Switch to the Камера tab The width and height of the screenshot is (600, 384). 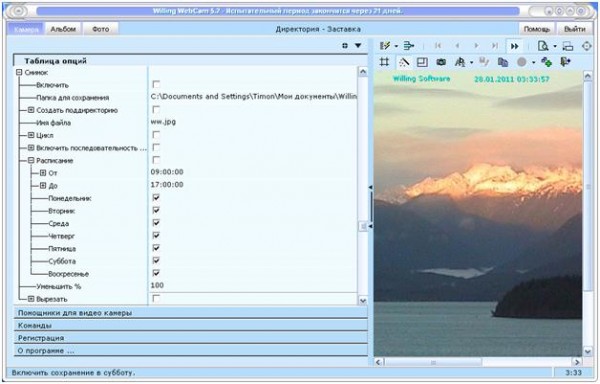(26, 29)
